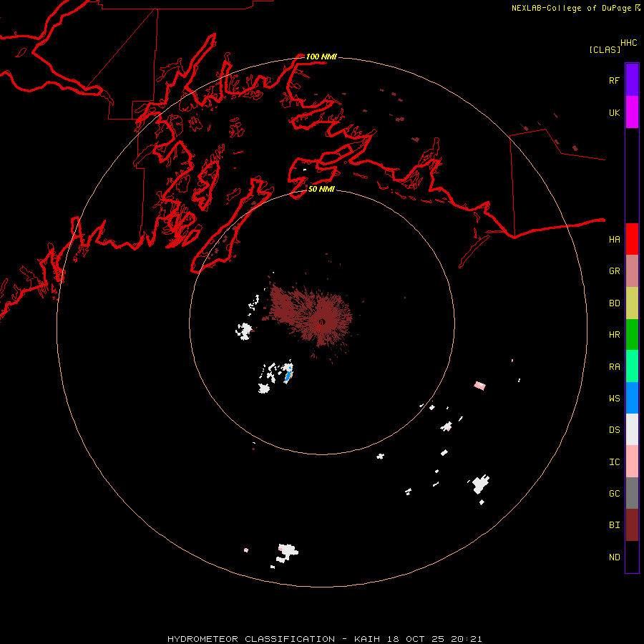Viewport: 644px width, 644px height.
Task: Click the 50 NMI range ring label
Action: [x=321, y=189]
